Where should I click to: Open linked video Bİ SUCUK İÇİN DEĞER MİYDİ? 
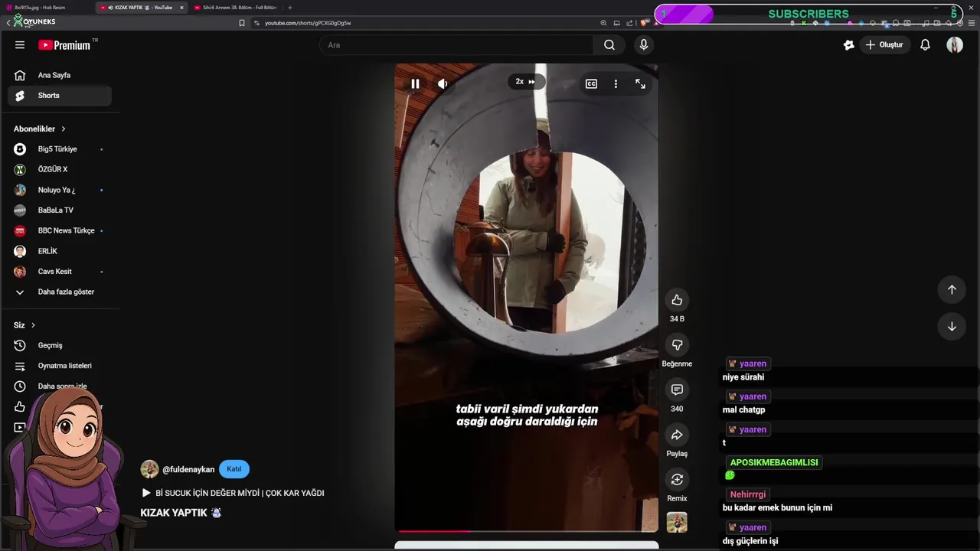[233, 493]
